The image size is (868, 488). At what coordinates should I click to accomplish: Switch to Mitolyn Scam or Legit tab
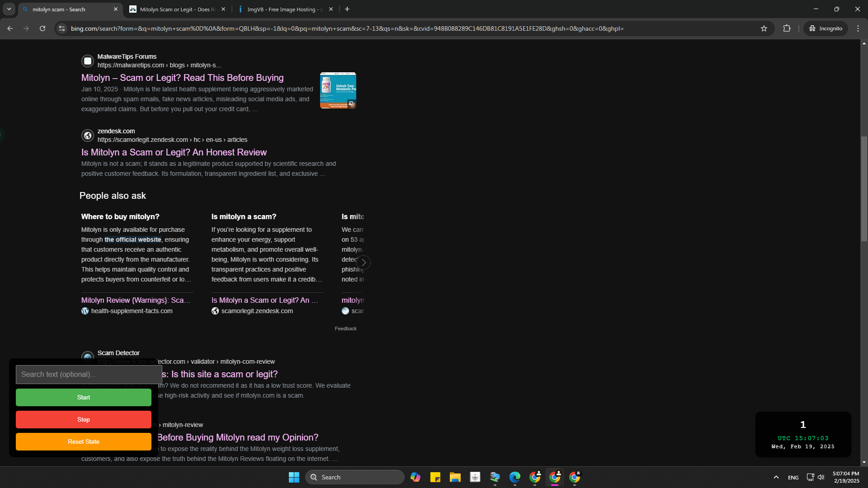(176, 9)
